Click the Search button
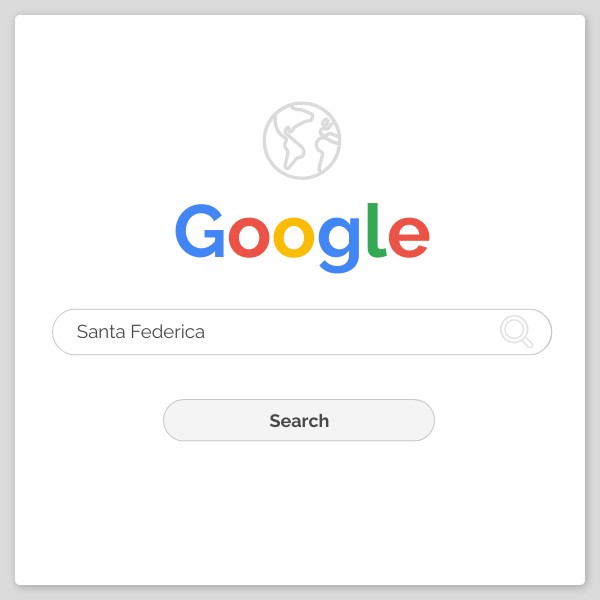This screenshot has height=600, width=600. point(299,420)
